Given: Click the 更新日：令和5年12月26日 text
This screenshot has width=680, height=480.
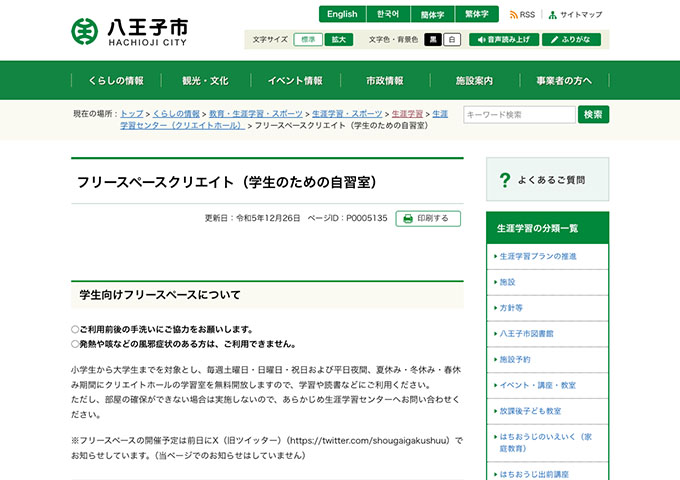Looking at the screenshot, I should [252, 218].
